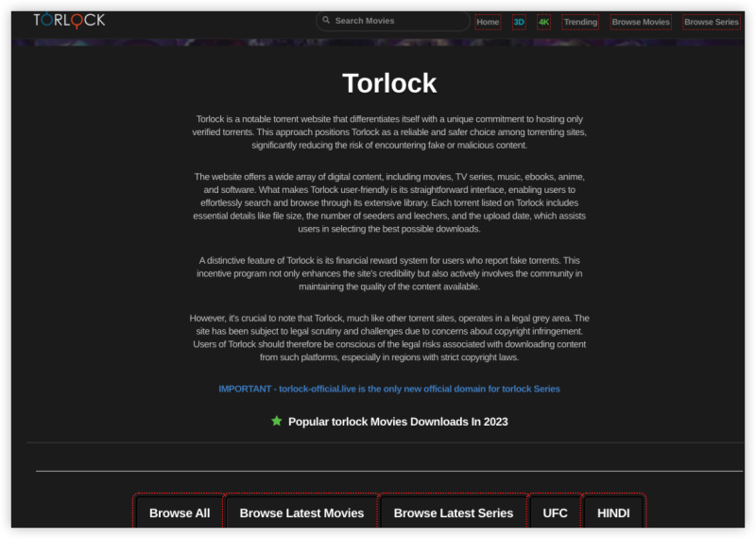Click paragraph starting 'A distinctive feature of Torlock'
Viewport: 756px width, 539px height.
(389, 273)
